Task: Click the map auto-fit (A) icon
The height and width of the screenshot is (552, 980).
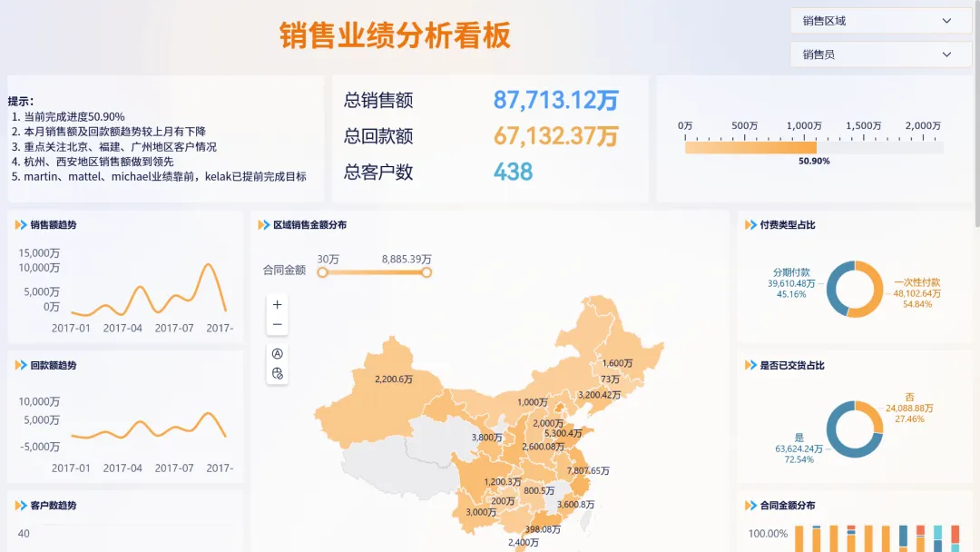Action: click(278, 354)
